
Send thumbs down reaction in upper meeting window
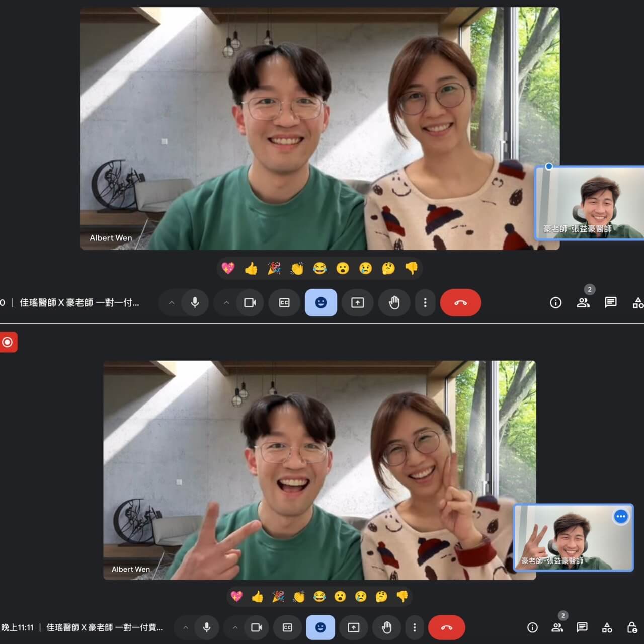pyautogui.click(x=412, y=268)
